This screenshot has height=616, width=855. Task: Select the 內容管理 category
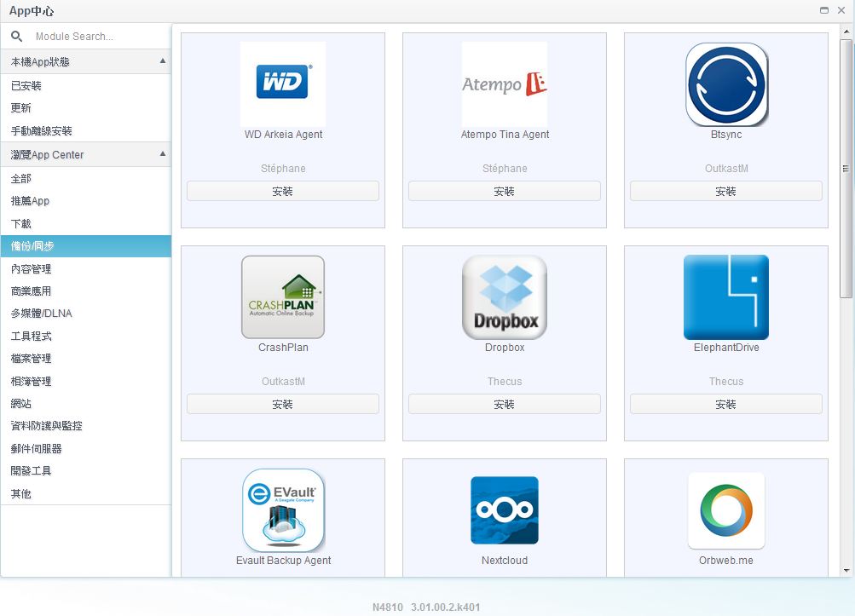coord(85,268)
